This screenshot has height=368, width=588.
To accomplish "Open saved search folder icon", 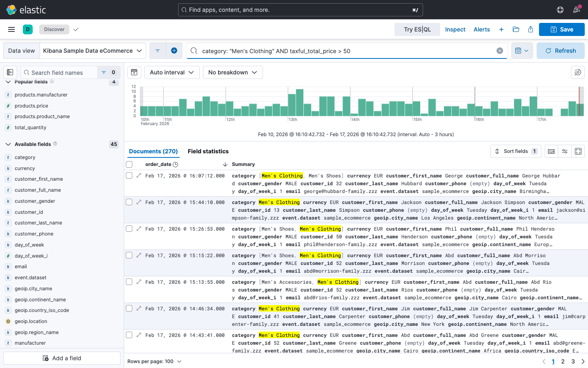I will tap(516, 29).
